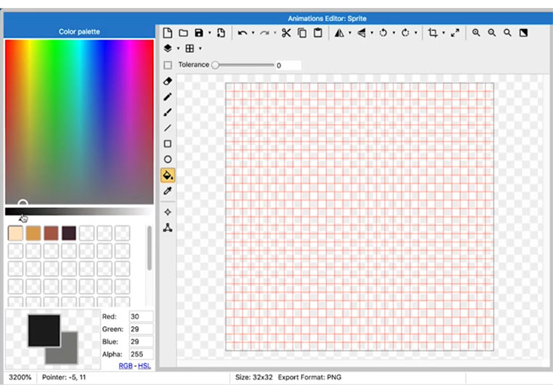The image size is (553, 392).
Task: Flip the image vertically
Action: [x=362, y=33]
